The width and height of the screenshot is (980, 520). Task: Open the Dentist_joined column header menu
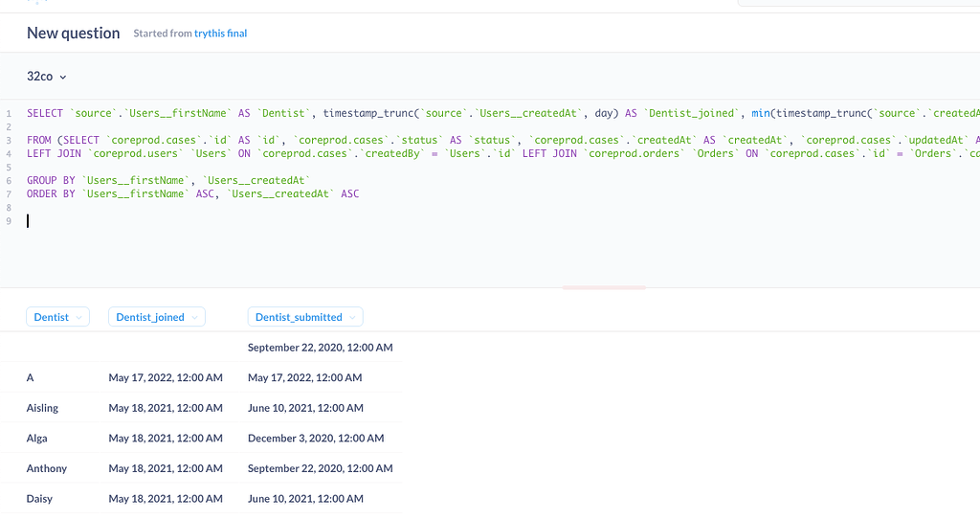(156, 317)
